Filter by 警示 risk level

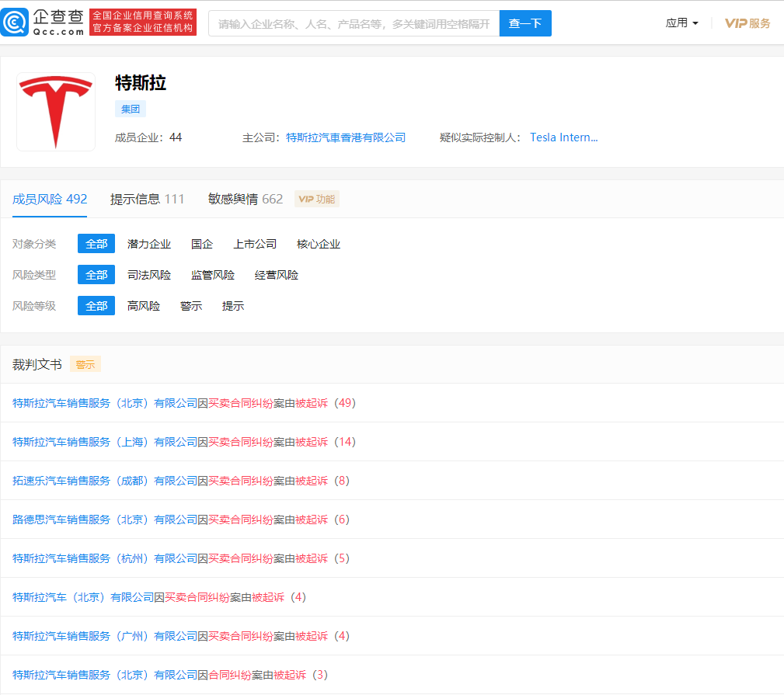[191, 306]
